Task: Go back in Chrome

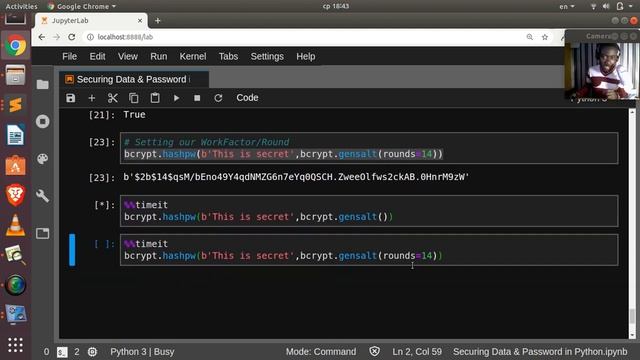Action: (42, 37)
